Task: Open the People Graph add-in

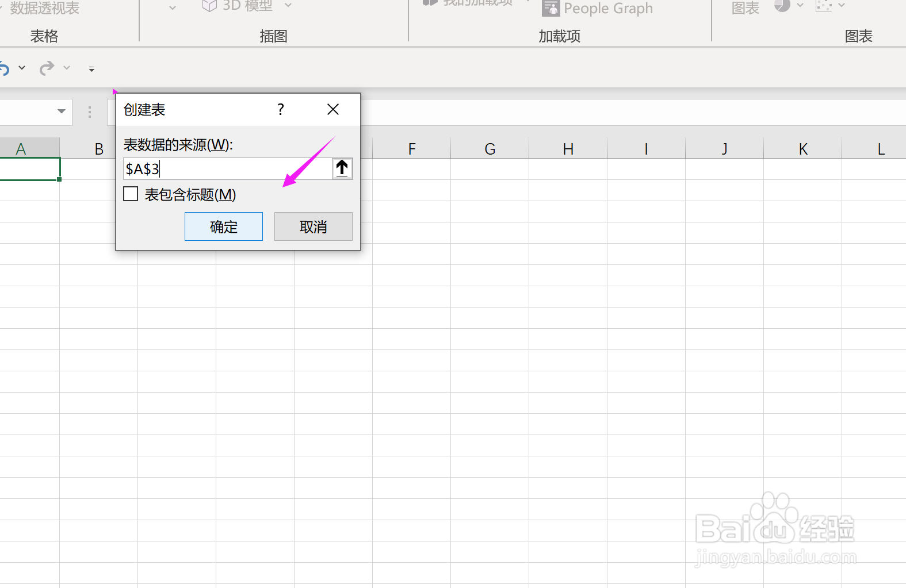Action: (598, 8)
